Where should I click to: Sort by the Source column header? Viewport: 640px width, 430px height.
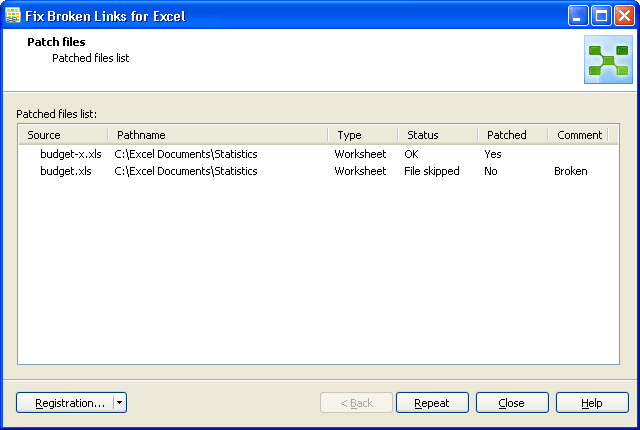(x=63, y=135)
